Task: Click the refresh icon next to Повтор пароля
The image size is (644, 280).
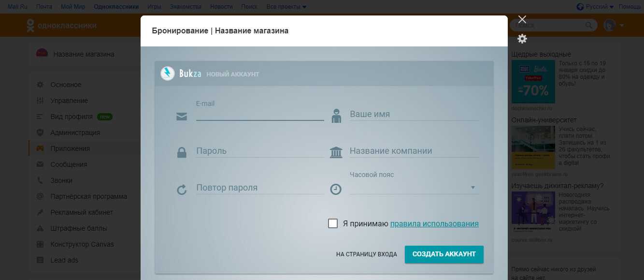Action: coord(182,190)
